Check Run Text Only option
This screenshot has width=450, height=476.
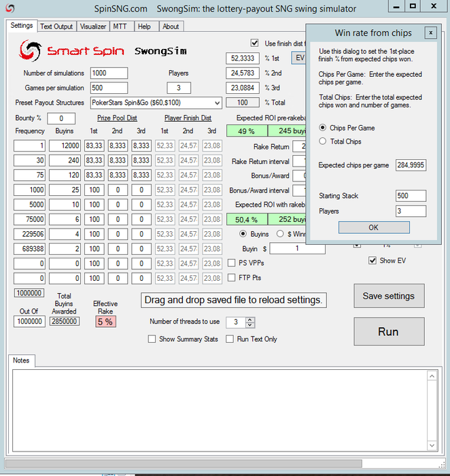(230, 339)
